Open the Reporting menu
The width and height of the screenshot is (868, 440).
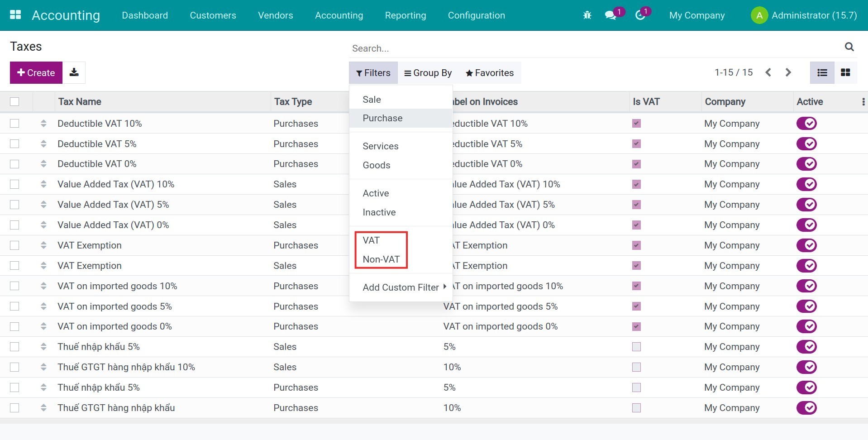point(405,15)
